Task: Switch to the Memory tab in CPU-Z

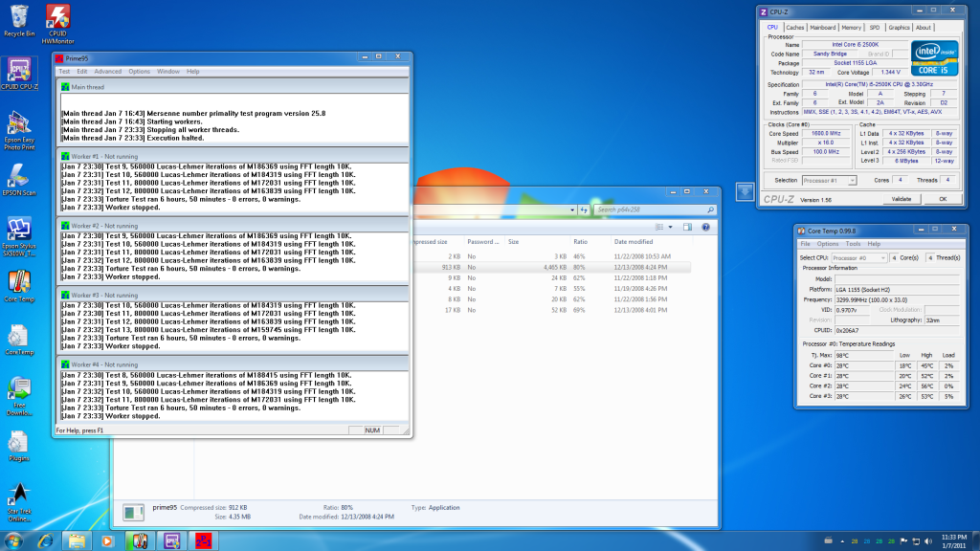Action: (851, 28)
